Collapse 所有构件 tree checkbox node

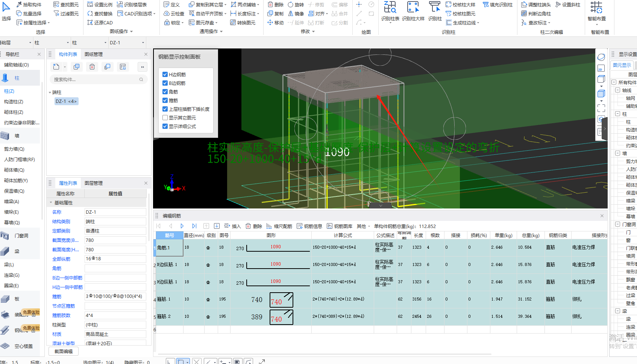[614, 82]
